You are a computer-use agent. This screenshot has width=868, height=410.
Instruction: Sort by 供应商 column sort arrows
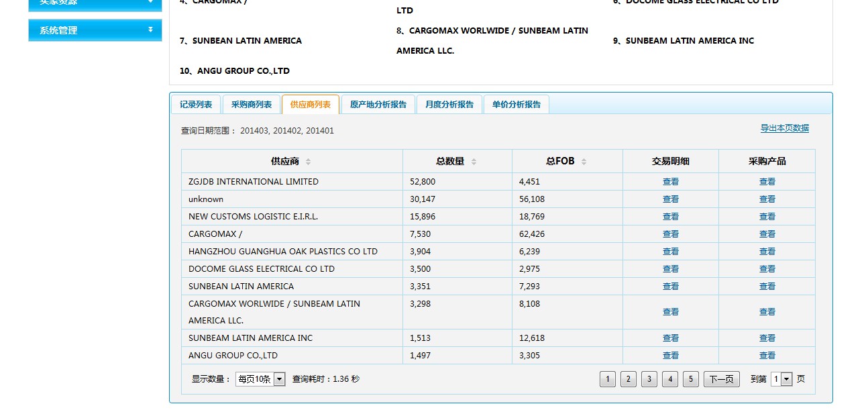tap(308, 162)
